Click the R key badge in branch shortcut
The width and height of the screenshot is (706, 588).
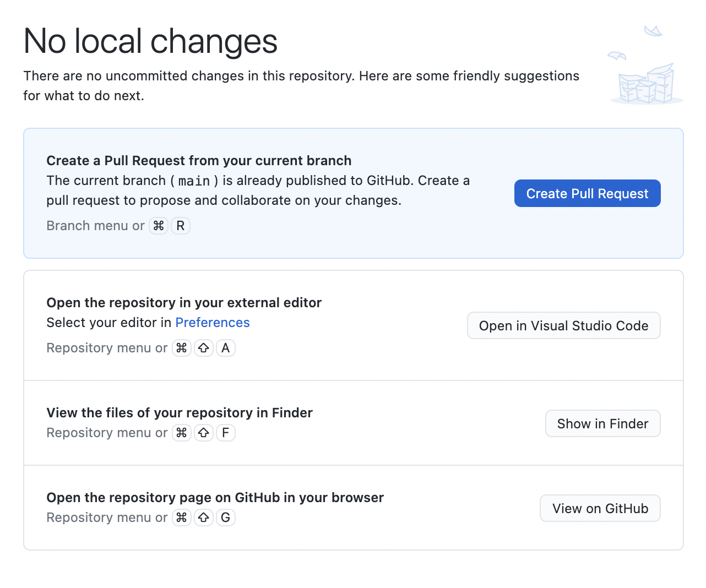pos(181,226)
